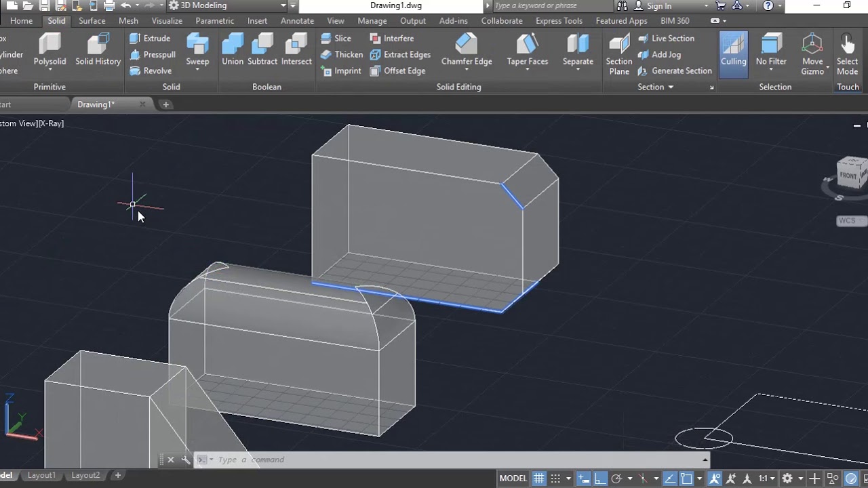Toggle dynamic input in status bar

(x=583, y=479)
